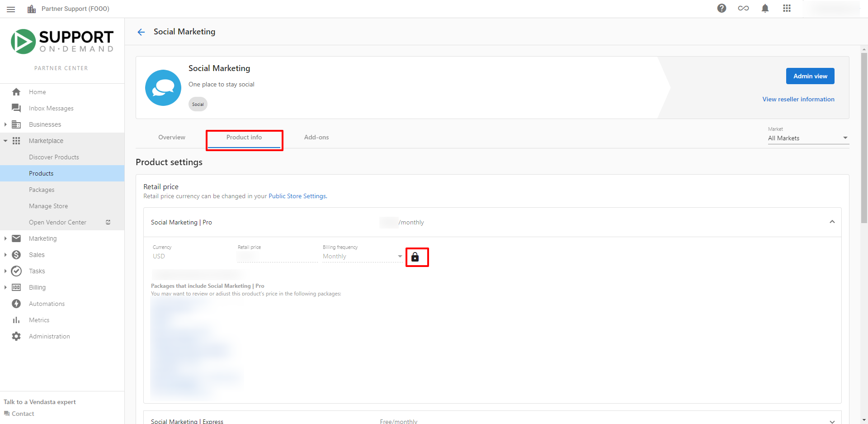Click the Inbox Messages chat icon
This screenshot has width=868, height=424.
[16, 108]
